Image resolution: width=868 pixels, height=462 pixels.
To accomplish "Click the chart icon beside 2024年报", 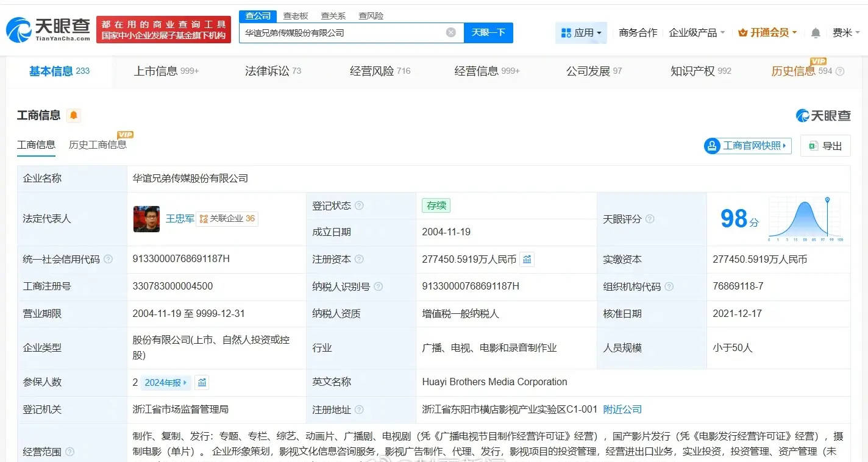I will [202, 383].
